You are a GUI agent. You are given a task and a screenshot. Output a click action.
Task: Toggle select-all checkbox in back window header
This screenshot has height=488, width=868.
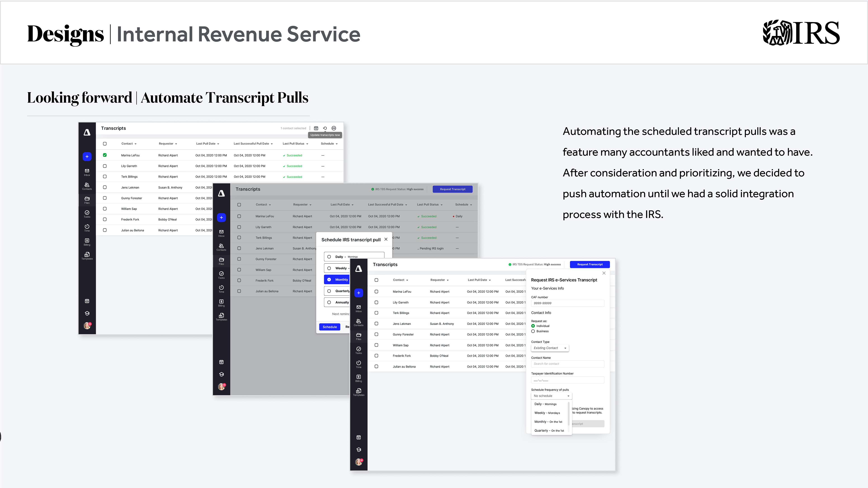pos(105,144)
